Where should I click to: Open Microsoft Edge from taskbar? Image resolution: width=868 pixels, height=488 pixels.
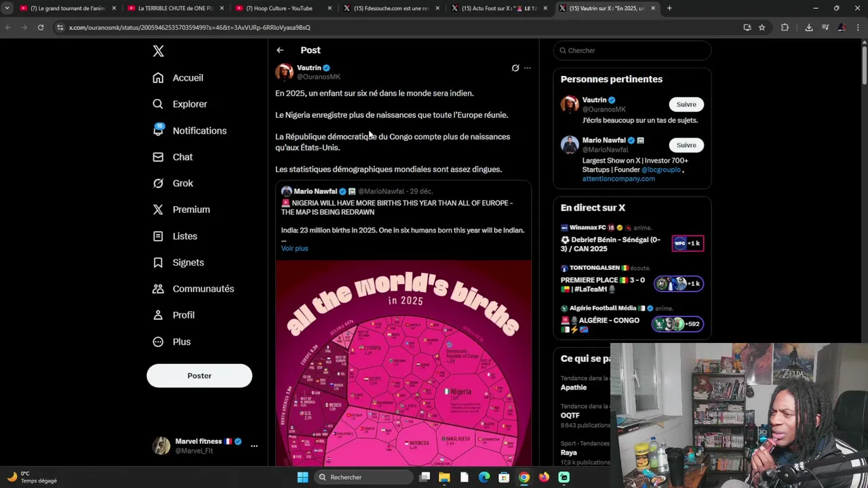coord(484,477)
